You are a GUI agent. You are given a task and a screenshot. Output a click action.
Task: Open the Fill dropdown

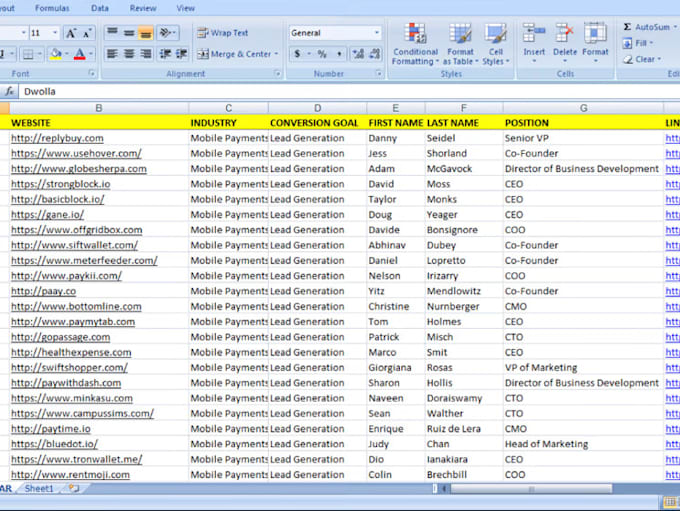coord(638,43)
